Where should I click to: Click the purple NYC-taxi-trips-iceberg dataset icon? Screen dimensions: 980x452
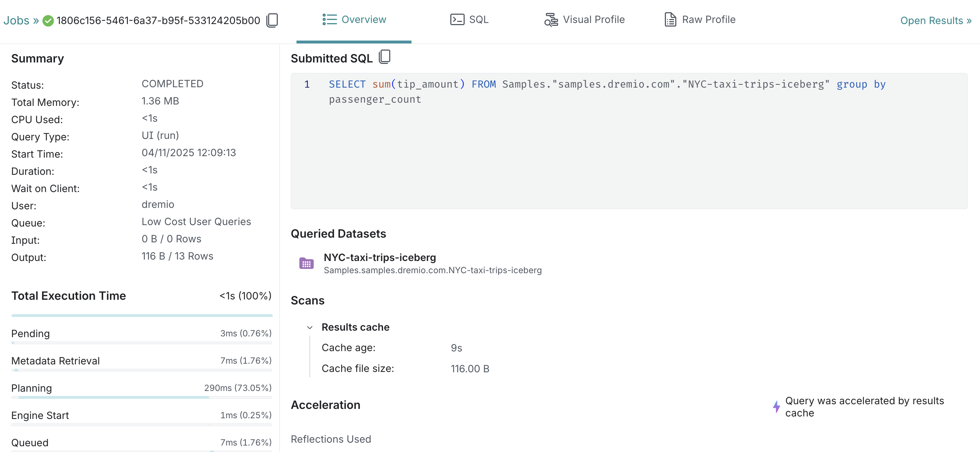tap(306, 263)
